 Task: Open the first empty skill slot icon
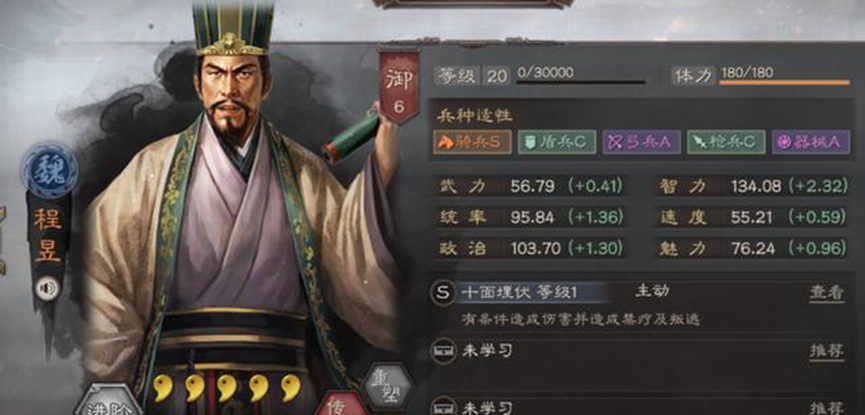[x=443, y=351]
